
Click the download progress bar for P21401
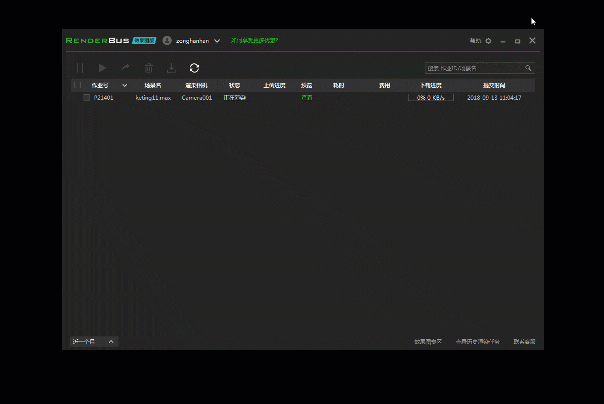(431, 98)
